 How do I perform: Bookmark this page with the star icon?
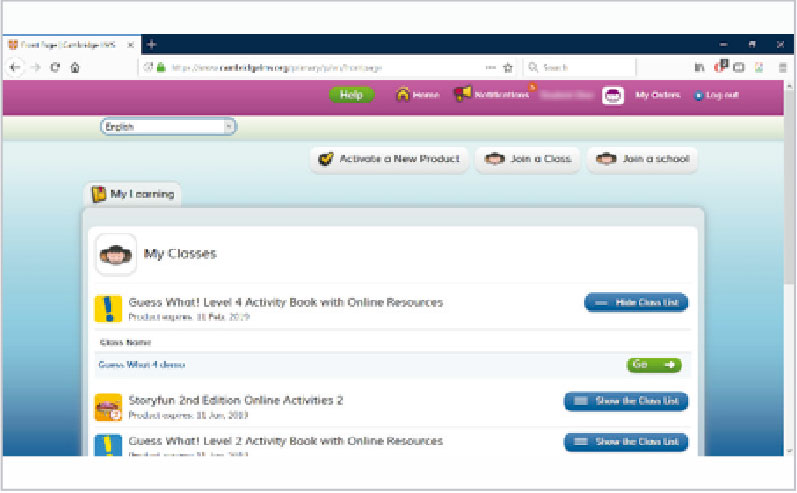[508, 68]
